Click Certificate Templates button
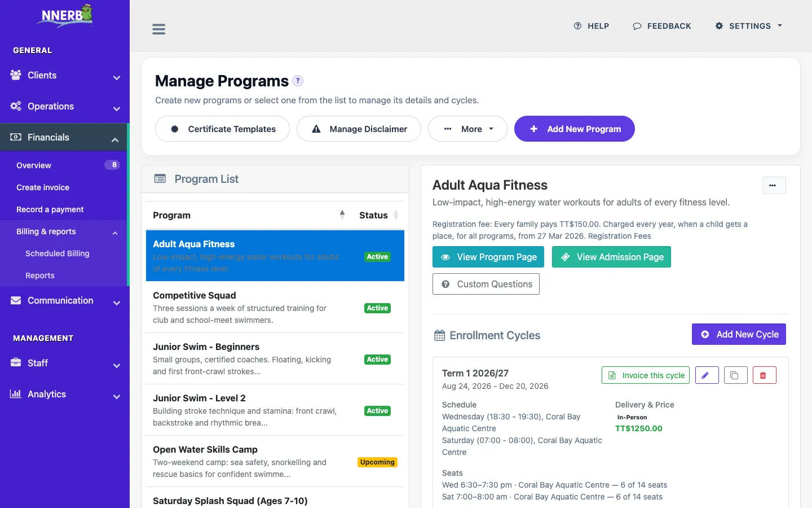 (x=222, y=129)
